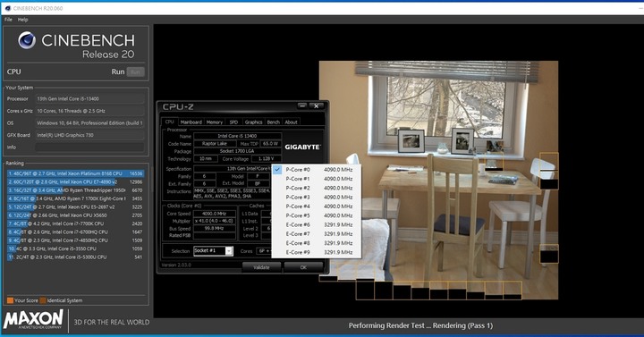This screenshot has height=337, width=644.
Task: Switch to the Memory tab in CPU-Z
Action: [215, 122]
